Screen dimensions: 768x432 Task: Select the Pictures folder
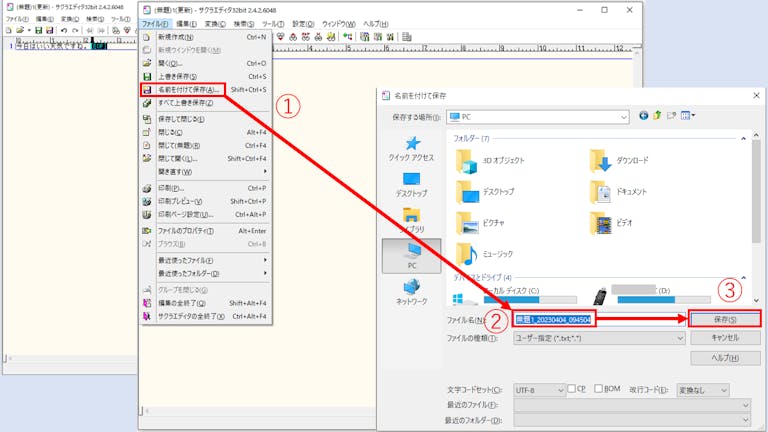point(480,223)
